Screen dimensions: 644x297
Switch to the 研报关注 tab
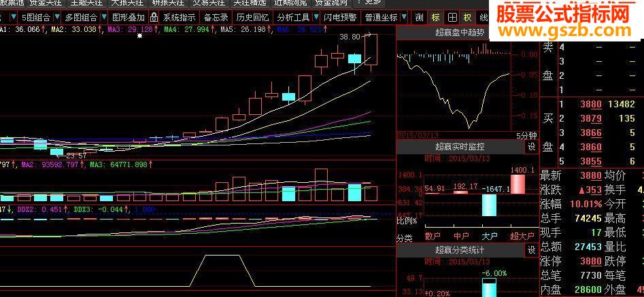coord(168,3)
